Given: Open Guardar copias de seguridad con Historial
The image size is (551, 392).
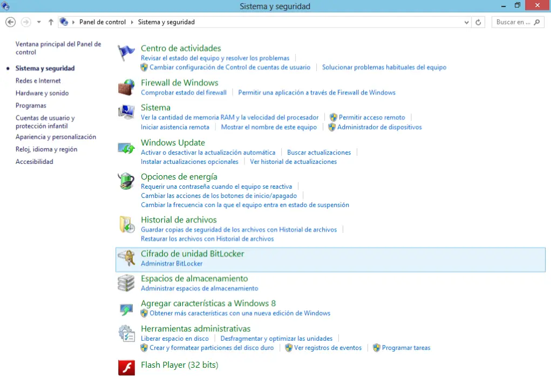Looking at the screenshot, I should 239,230.
